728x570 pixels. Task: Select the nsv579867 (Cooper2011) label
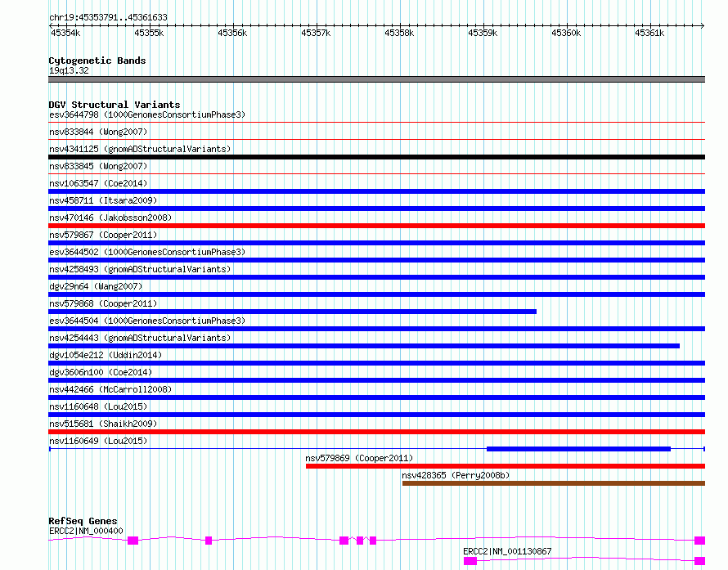pyautogui.click(x=103, y=235)
